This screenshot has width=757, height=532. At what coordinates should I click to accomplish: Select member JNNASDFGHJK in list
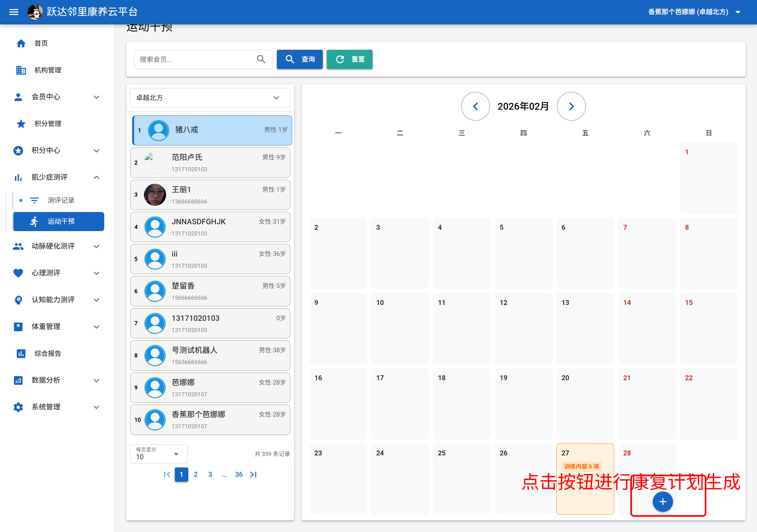pos(210,227)
